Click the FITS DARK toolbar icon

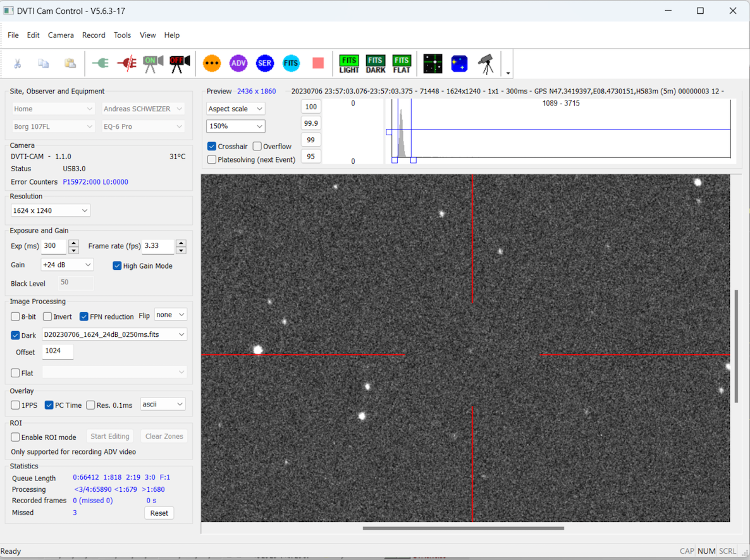pos(376,63)
